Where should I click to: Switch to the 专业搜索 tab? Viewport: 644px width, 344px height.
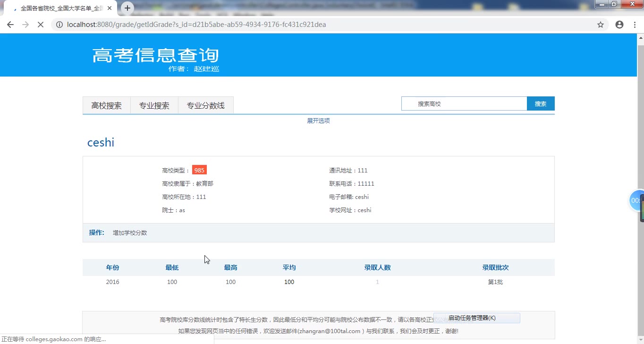154,105
